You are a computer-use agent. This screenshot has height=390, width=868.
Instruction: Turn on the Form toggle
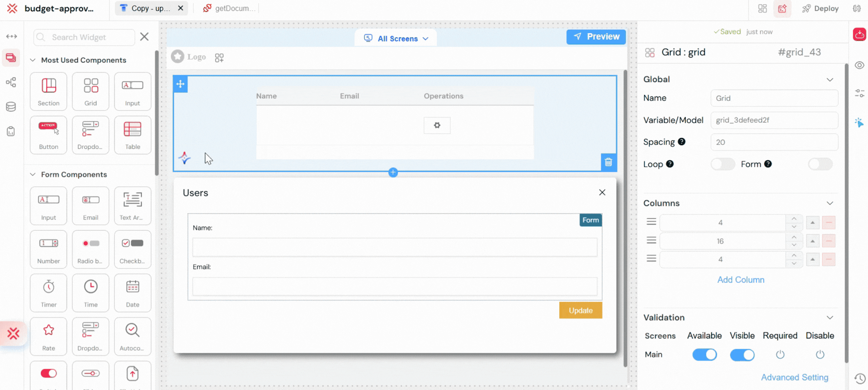pyautogui.click(x=820, y=164)
